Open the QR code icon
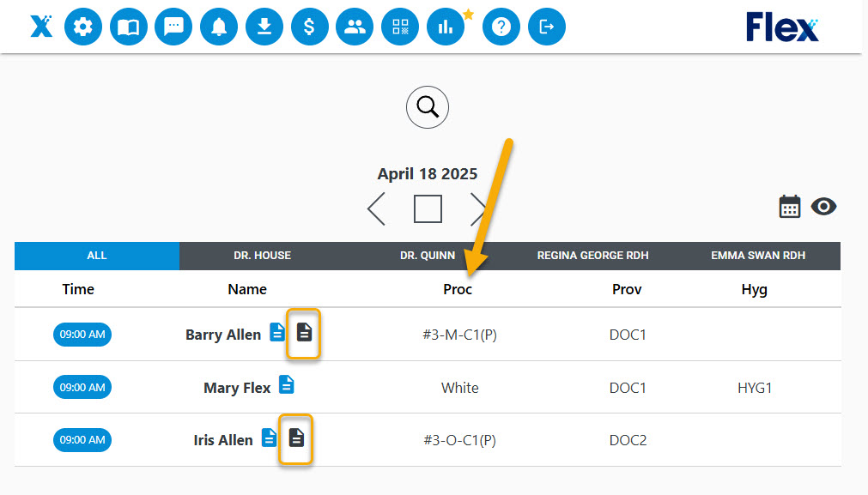The image size is (868, 495). (400, 27)
